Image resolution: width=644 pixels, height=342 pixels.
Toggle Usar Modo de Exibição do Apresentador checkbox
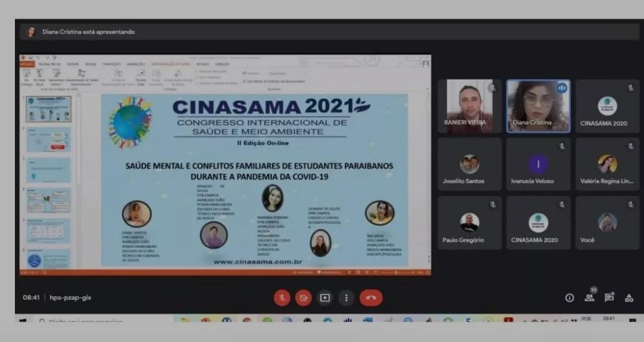click(x=244, y=81)
